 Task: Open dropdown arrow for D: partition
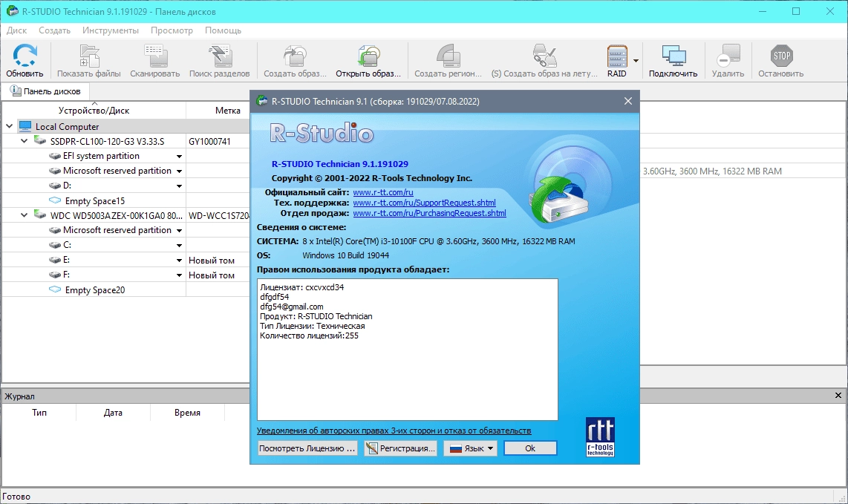179,186
